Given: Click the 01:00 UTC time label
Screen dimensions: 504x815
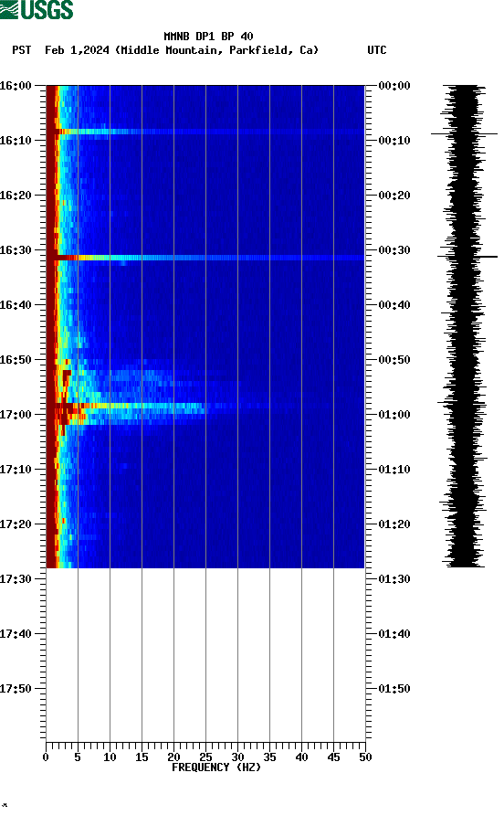Looking at the screenshot, I should click(x=394, y=414).
